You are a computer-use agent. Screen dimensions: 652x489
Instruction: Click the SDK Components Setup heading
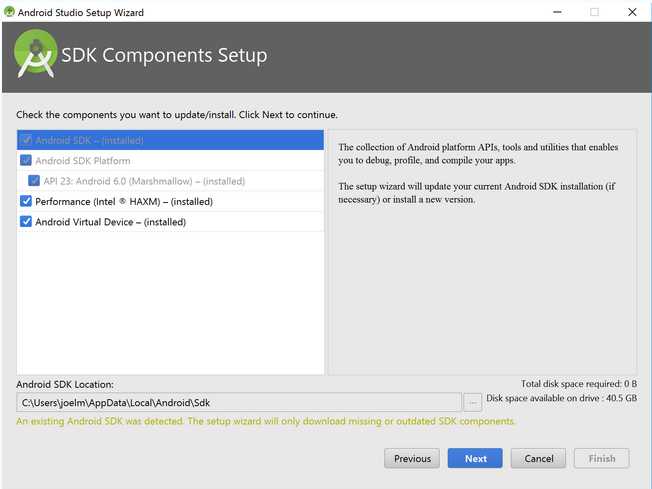(164, 55)
